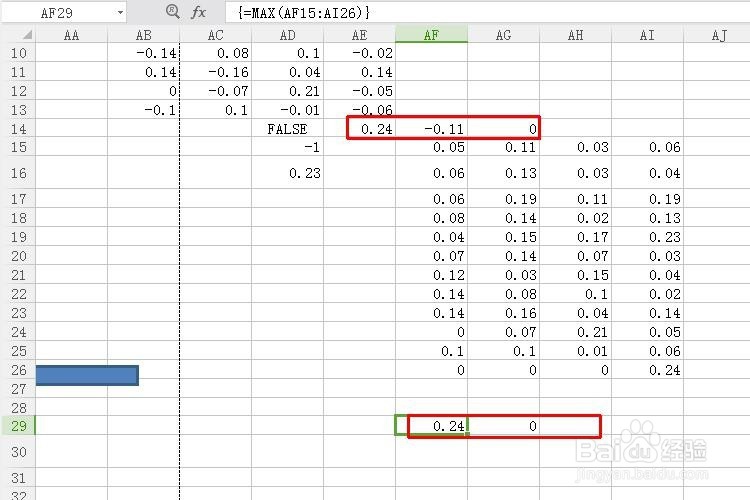The height and width of the screenshot is (500, 750).
Task: Select highlighted column header AF
Action: click(431, 35)
